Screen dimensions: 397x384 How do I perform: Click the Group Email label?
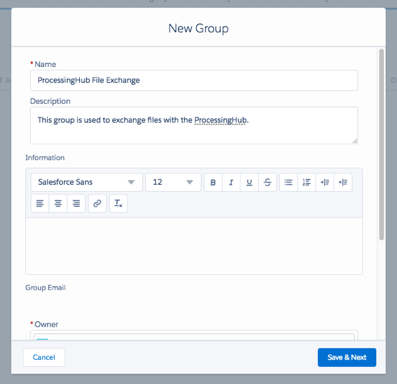pyautogui.click(x=46, y=288)
